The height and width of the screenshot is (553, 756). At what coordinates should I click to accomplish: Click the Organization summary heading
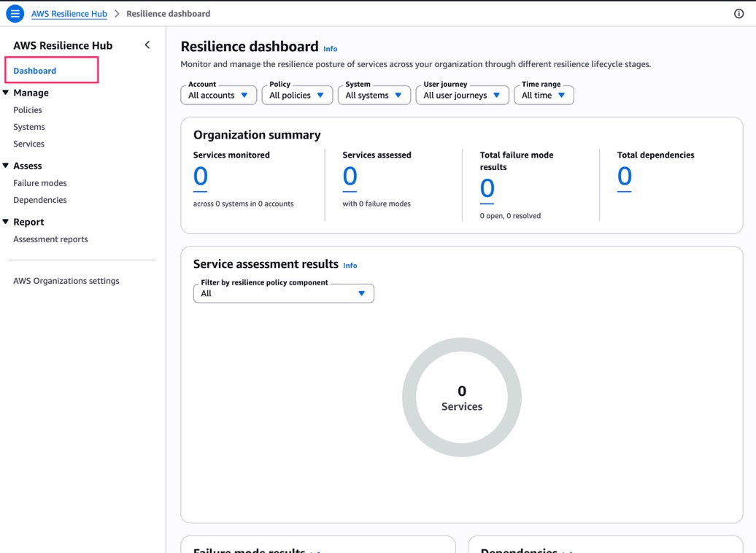tap(257, 135)
